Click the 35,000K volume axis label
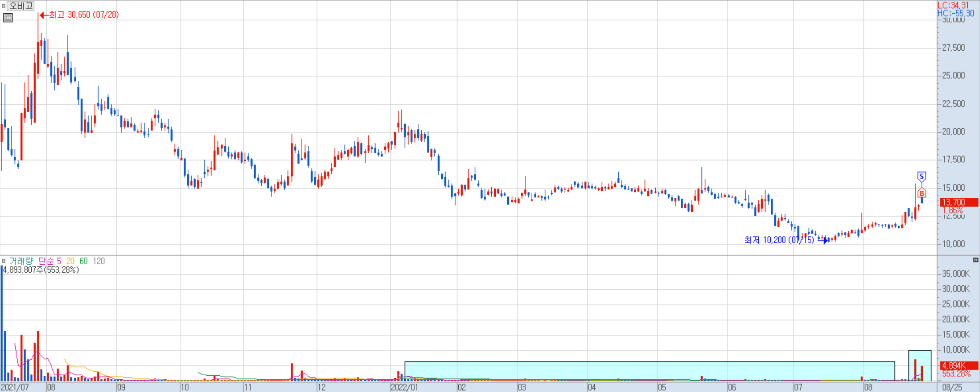The height and width of the screenshot is (392, 980). (956, 274)
